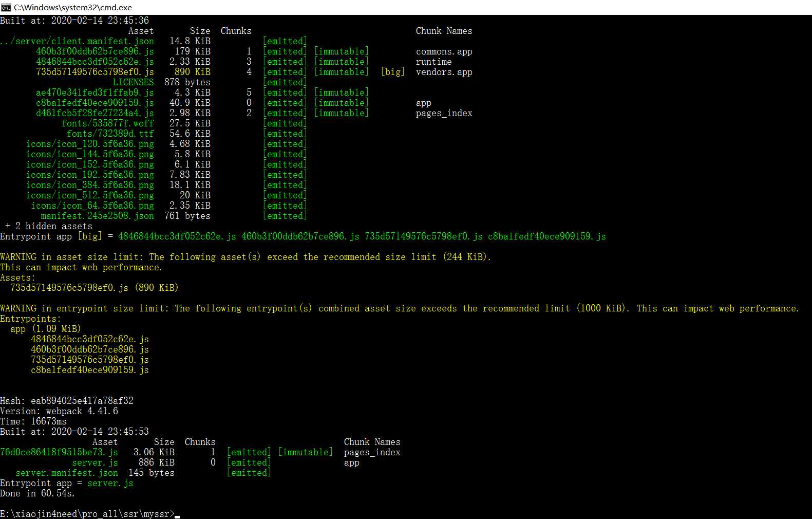Screen dimensions: 812x519
Task: Click icons/icon_120.5f6a36.png asset
Action: tap(90, 144)
